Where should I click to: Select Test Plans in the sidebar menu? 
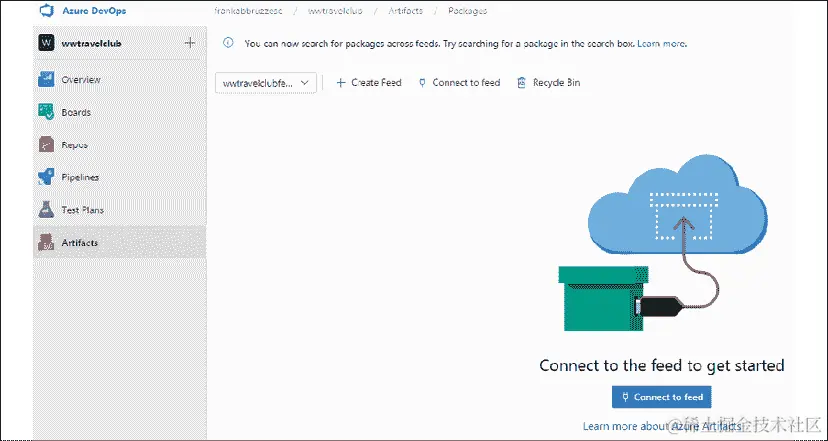tap(120, 210)
